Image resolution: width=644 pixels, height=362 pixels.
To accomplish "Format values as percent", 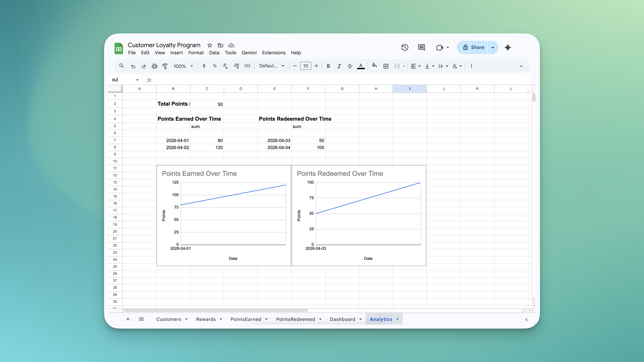I will (x=214, y=66).
